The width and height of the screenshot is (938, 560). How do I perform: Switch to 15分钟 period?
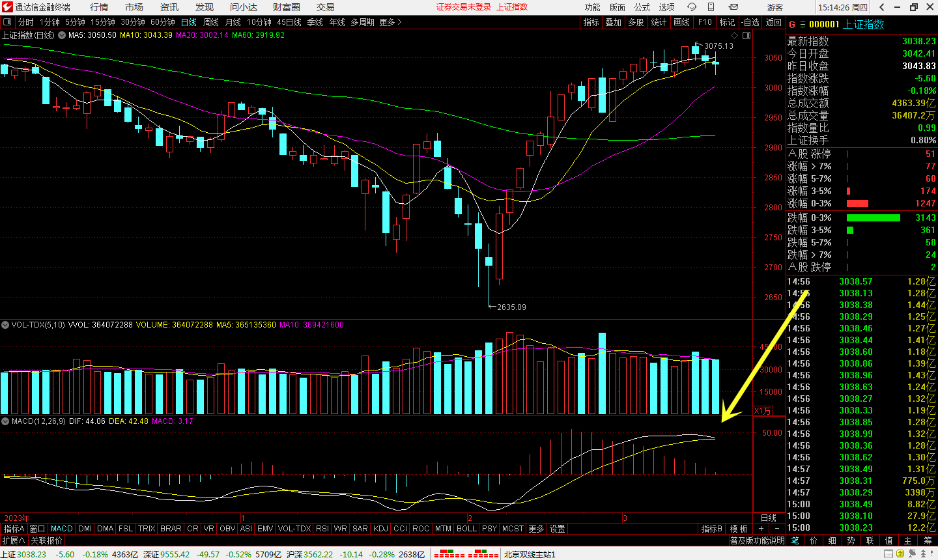(103, 22)
